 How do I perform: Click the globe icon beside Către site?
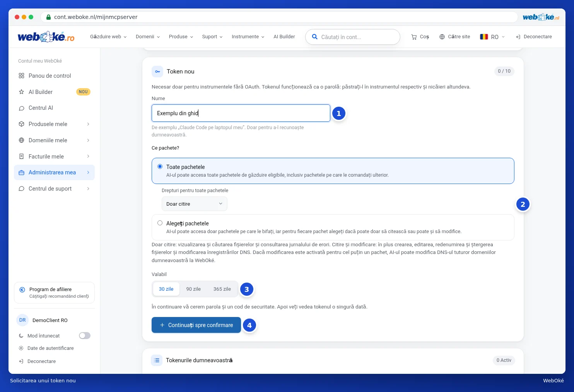pyautogui.click(x=442, y=37)
